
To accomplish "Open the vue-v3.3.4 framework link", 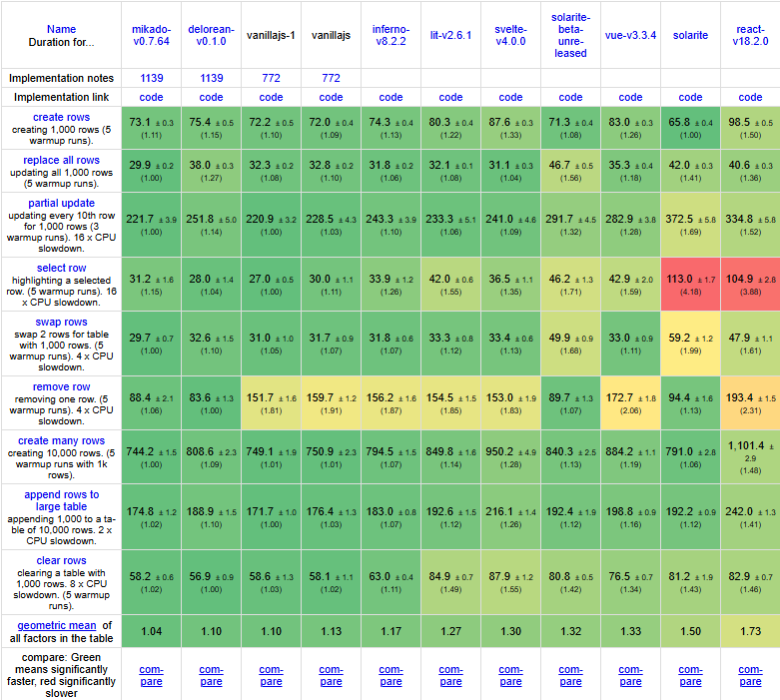I will click(630, 35).
